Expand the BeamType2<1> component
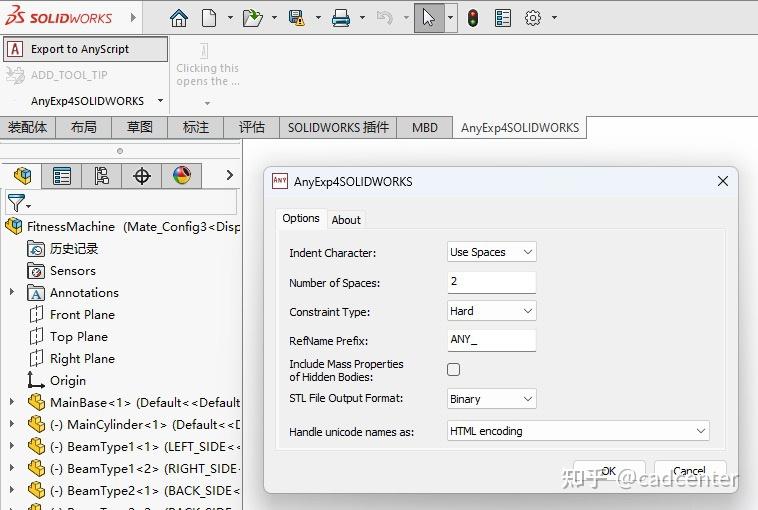Viewport: 758px width, 510px height. point(12,489)
